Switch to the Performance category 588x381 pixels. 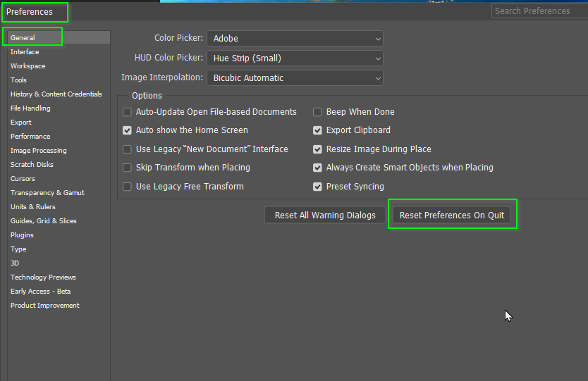30,137
